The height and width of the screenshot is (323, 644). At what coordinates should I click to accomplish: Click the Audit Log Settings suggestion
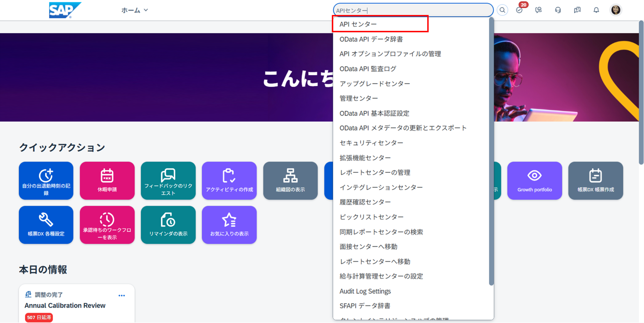[365, 291]
